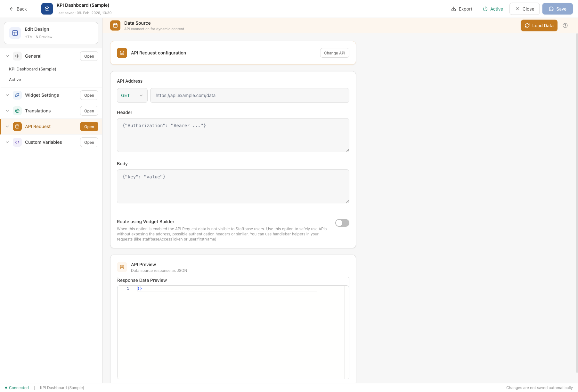Image resolution: width=578 pixels, height=392 pixels.
Task: Collapse the API Request section chevron
Action: click(x=7, y=127)
